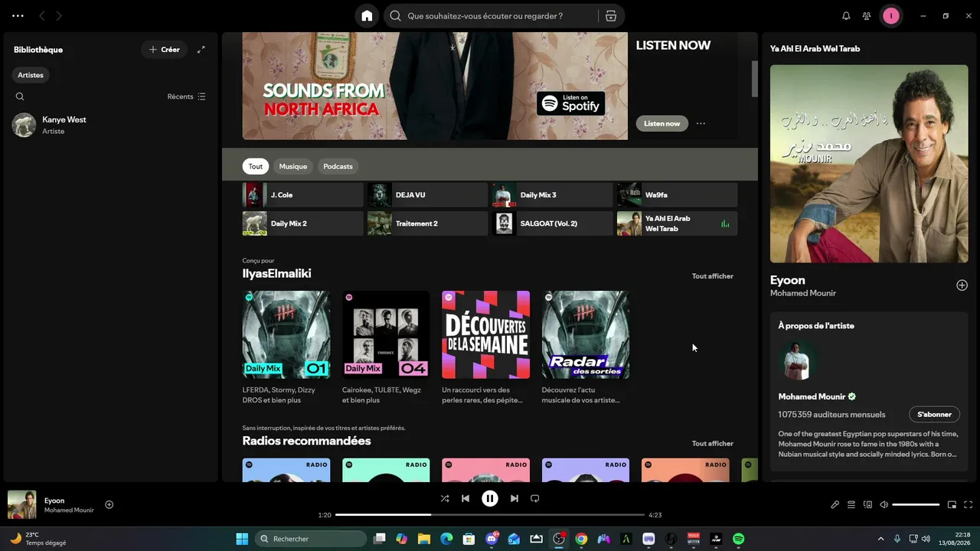Click the Listen now button
Viewport: 980px width, 551px height.
tap(661, 123)
